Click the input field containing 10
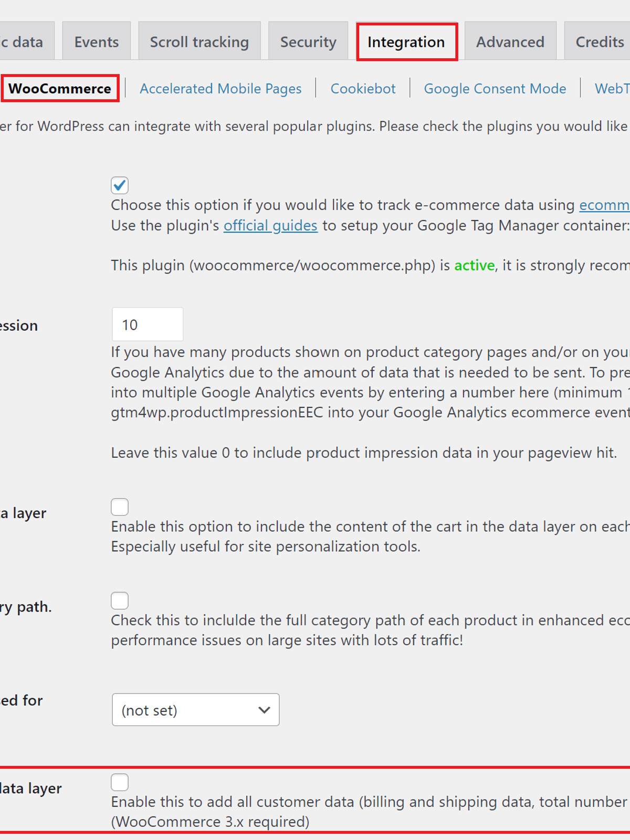 coord(148,324)
